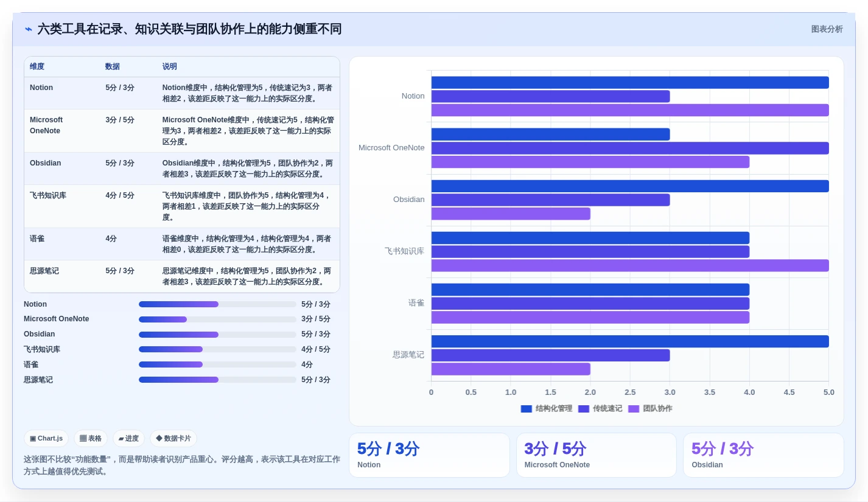
Task: Click the chart title heading text
Action: [x=189, y=29]
